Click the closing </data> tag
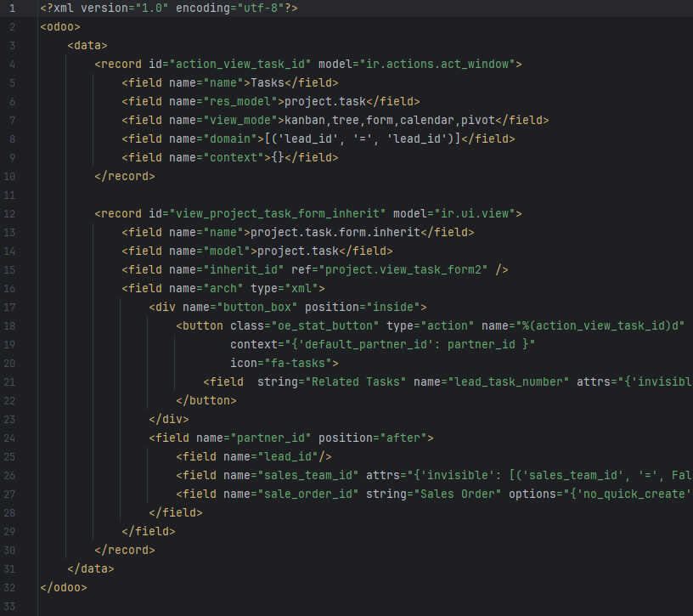This screenshot has width=693, height=616. (91, 568)
